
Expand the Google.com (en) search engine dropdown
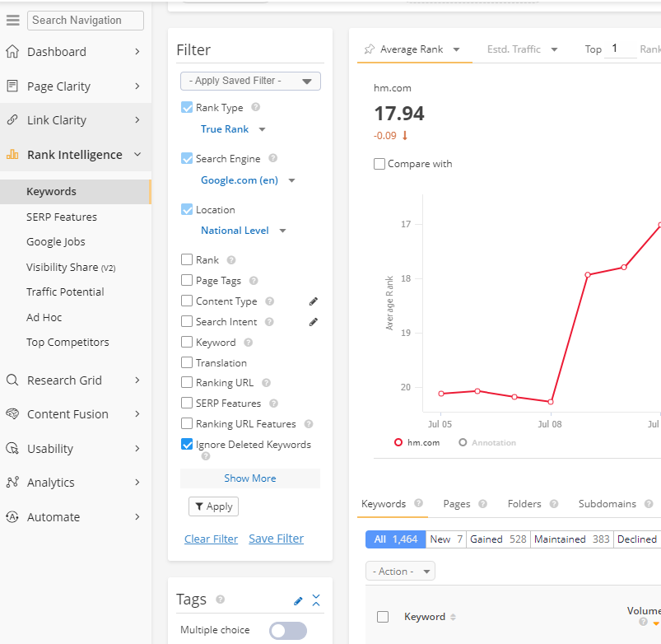[247, 180]
